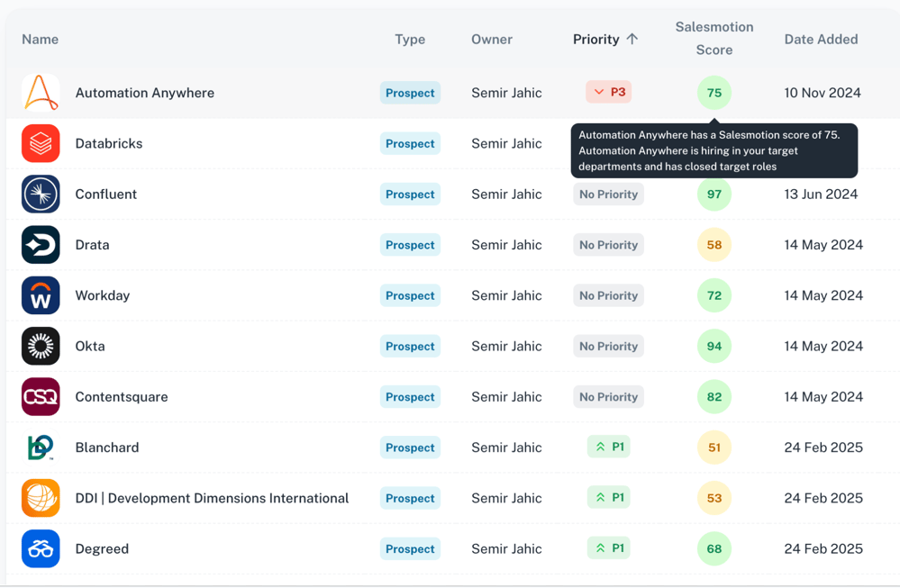Sort by the Owner column header
The height and width of the screenshot is (588, 900).
[492, 40]
